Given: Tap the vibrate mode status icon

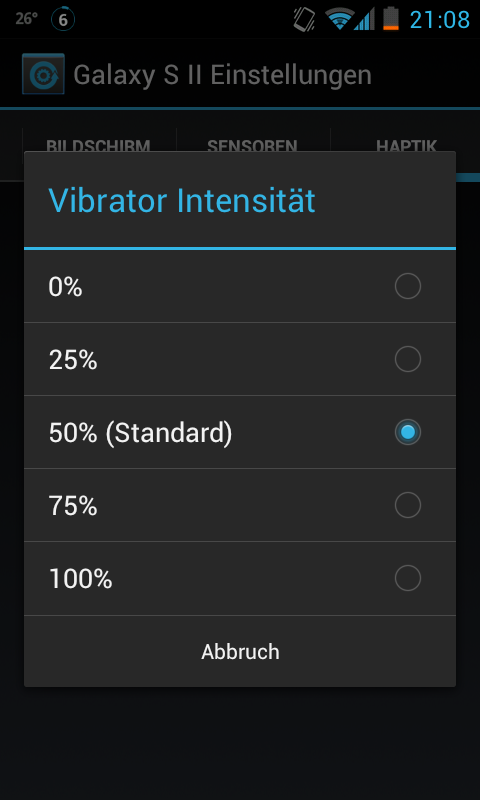Looking at the screenshot, I should point(305,19).
